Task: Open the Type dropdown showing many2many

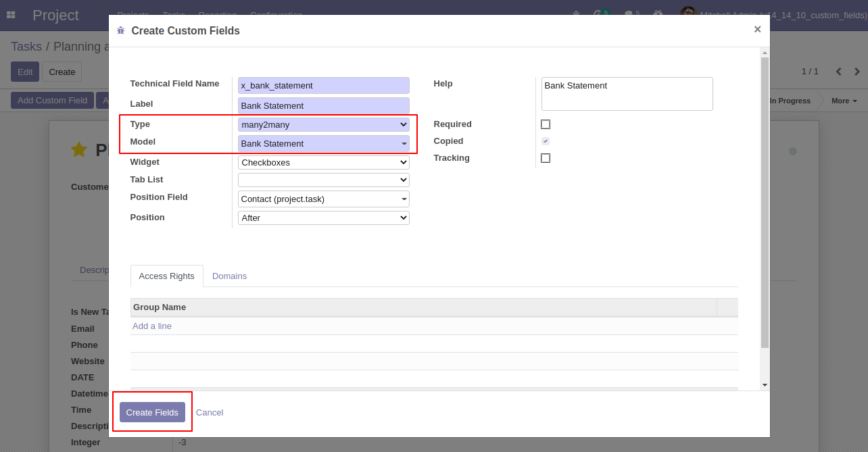Action: [324, 124]
